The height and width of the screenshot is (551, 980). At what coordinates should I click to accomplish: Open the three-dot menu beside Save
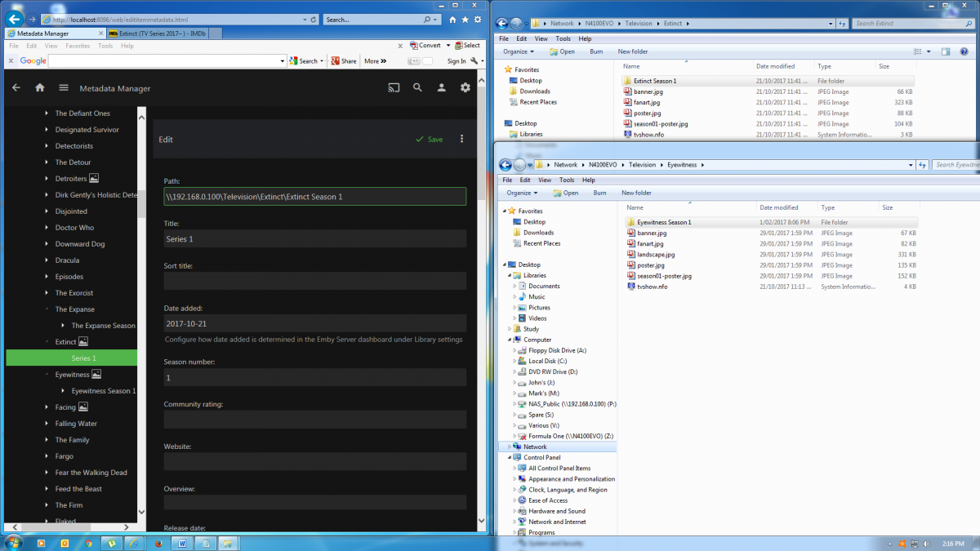(461, 139)
